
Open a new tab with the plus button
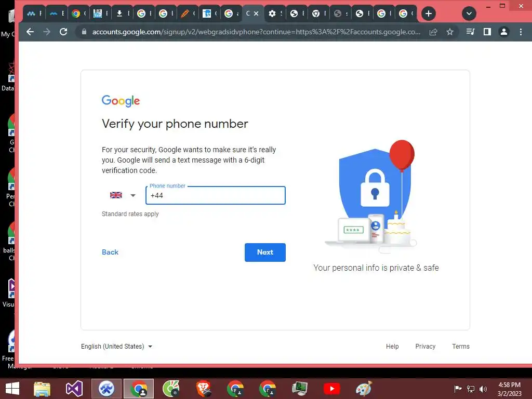[429, 14]
